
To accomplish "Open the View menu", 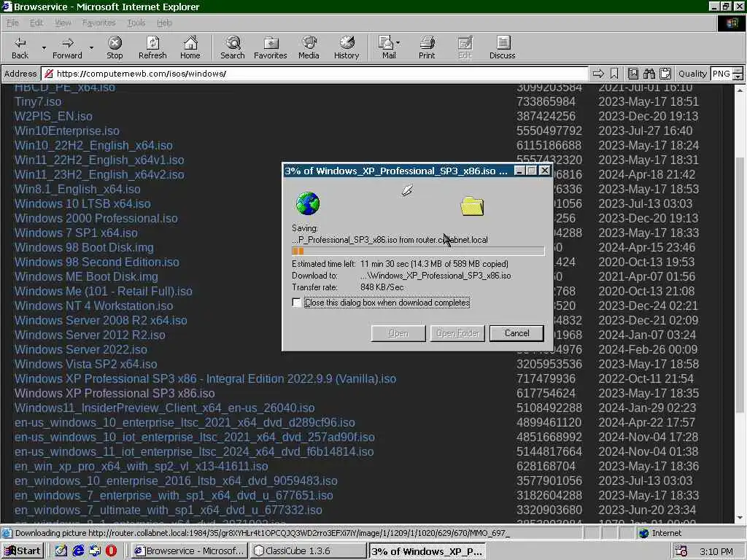I will click(63, 23).
